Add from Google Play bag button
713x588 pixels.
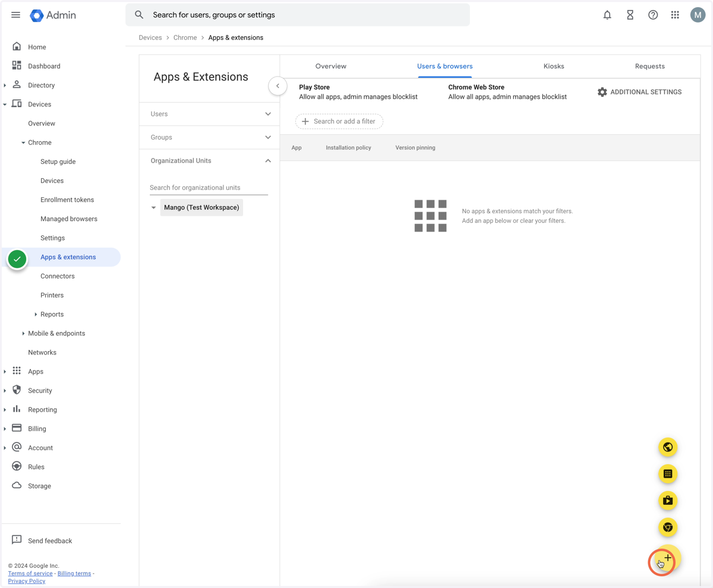tap(668, 501)
